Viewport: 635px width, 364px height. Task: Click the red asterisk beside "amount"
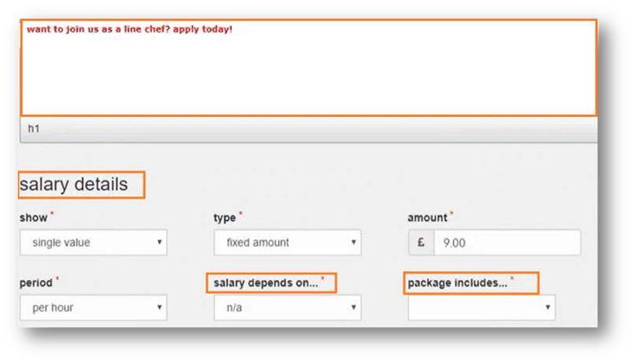[451, 216]
